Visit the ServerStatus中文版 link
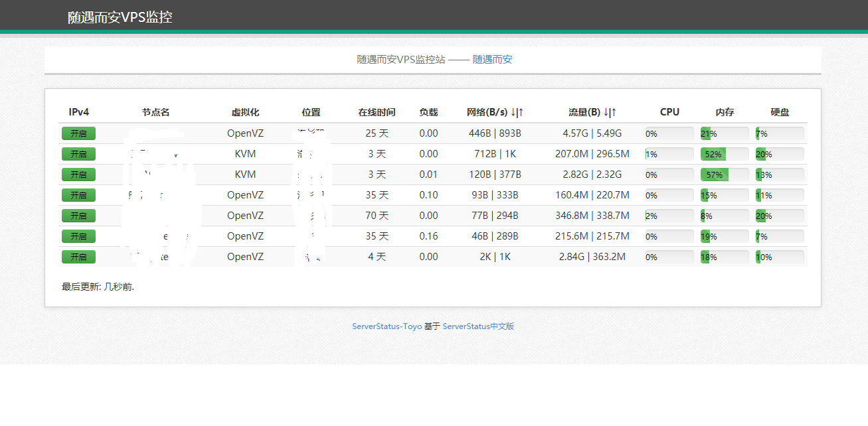The image size is (868, 426). [x=479, y=326]
